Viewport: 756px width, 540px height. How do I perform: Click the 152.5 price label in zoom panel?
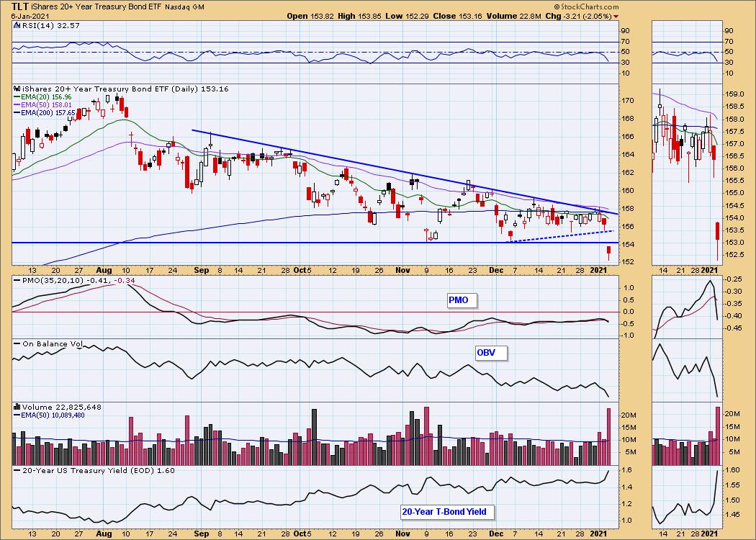click(x=736, y=255)
